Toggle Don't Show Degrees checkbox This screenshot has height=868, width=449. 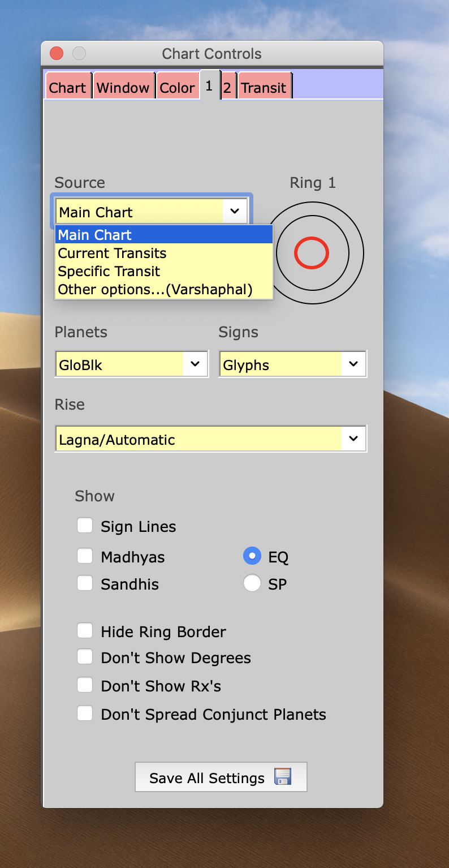(85, 658)
